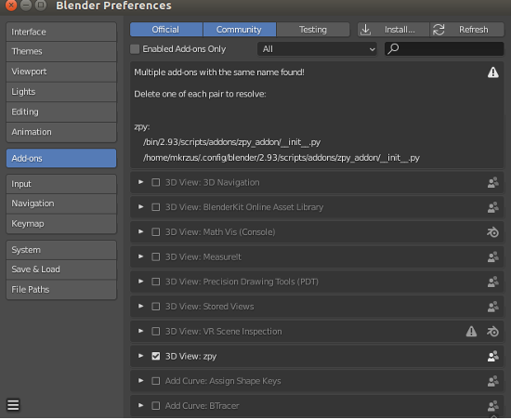Expand the BlenderKit Online Asset Library details
This screenshot has width=511, height=420.
141,207
